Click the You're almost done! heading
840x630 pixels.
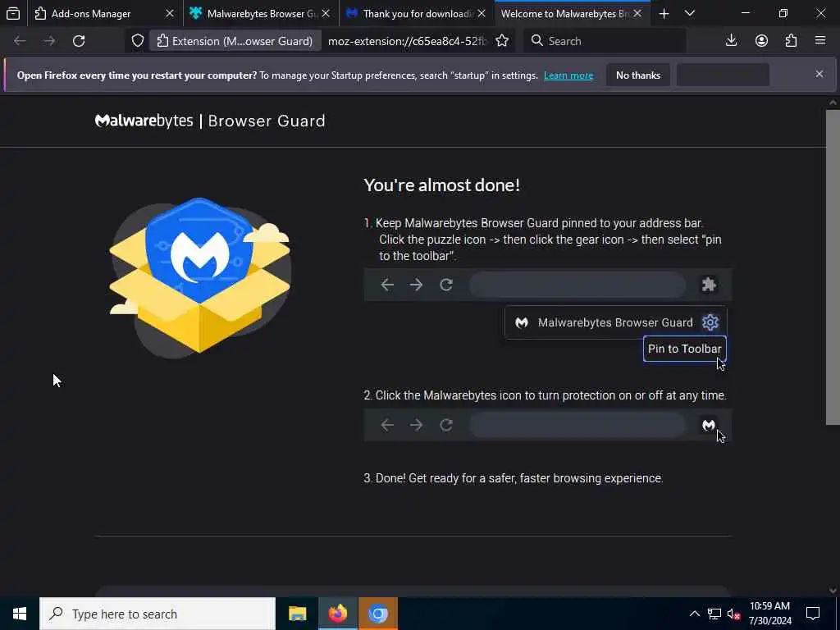pos(442,185)
